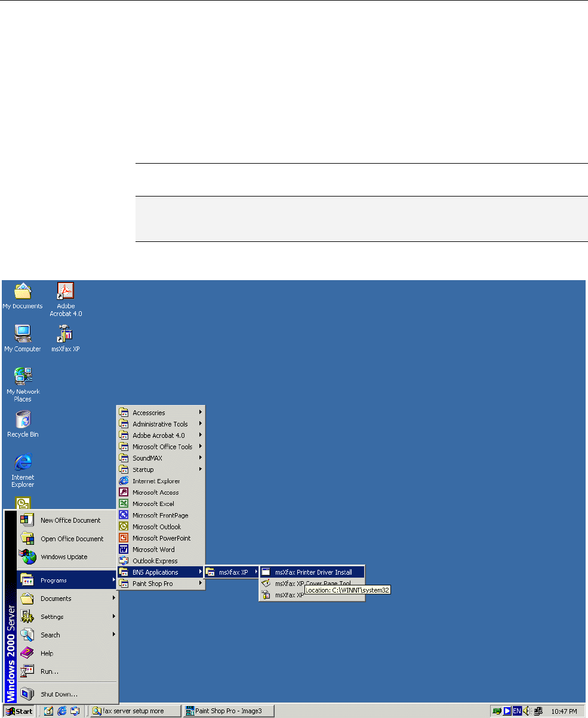The height and width of the screenshot is (718, 588).
Task: Open Help from the Start menu
Action: [67, 653]
